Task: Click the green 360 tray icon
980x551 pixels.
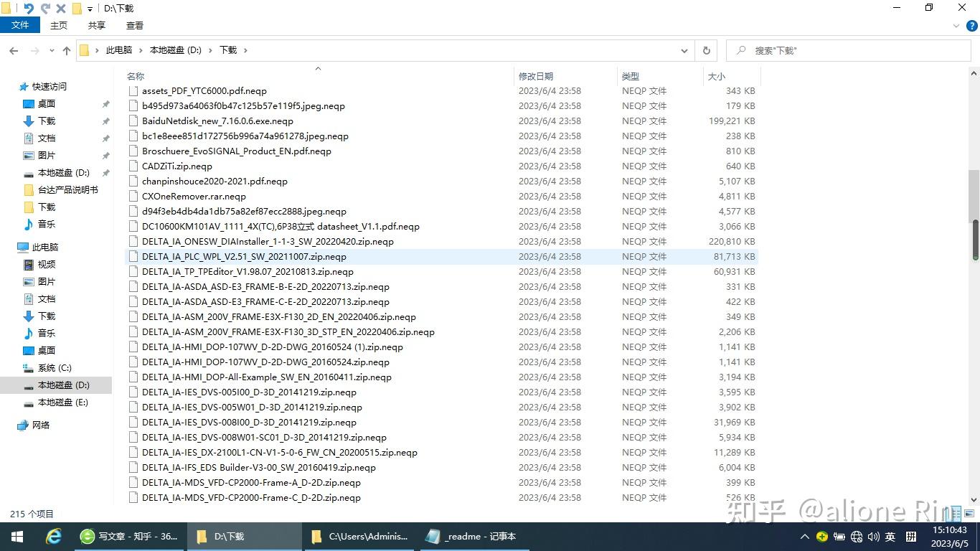Action: tap(822, 537)
